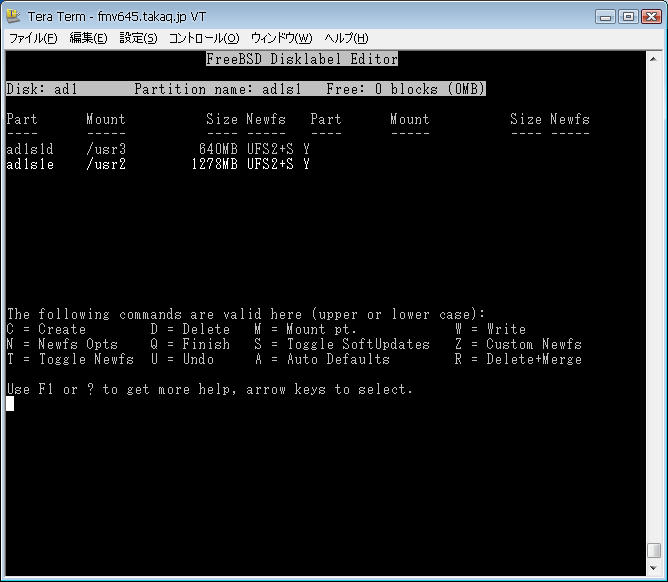Viewport: 668px width, 582px height.
Task: Click the 'Use F1 or ?' help line
Action: click(x=210, y=389)
